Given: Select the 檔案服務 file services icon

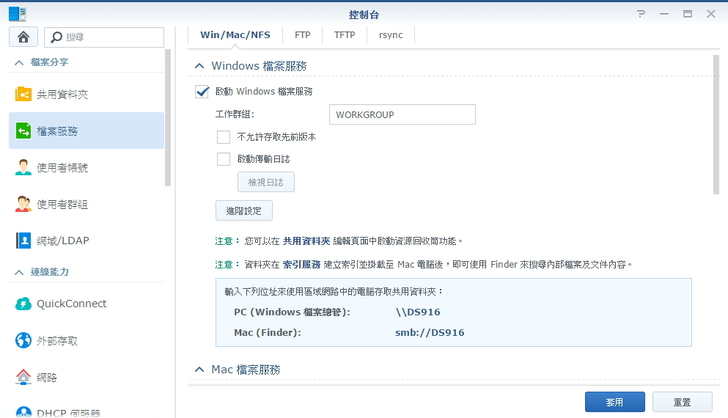Looking at the screenshot, I should (23, 131).
